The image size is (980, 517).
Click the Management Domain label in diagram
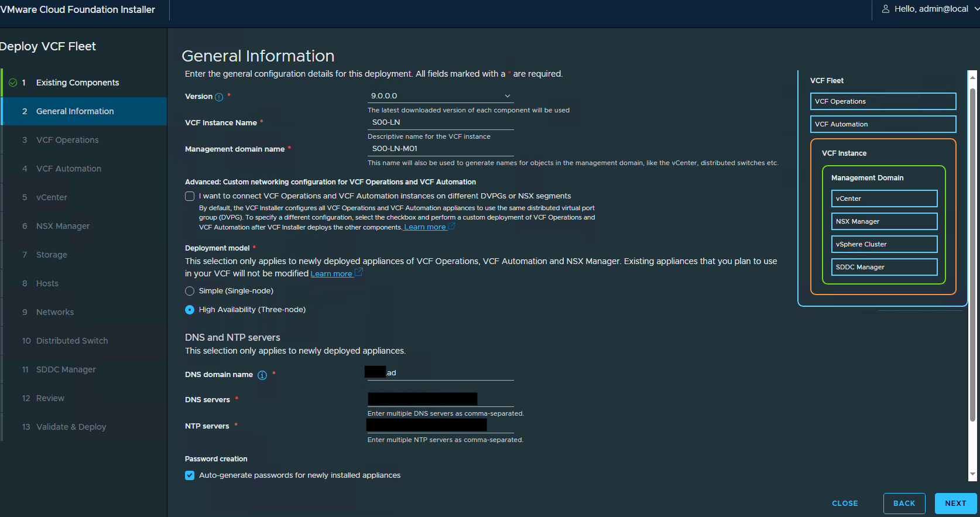[867, 178]
